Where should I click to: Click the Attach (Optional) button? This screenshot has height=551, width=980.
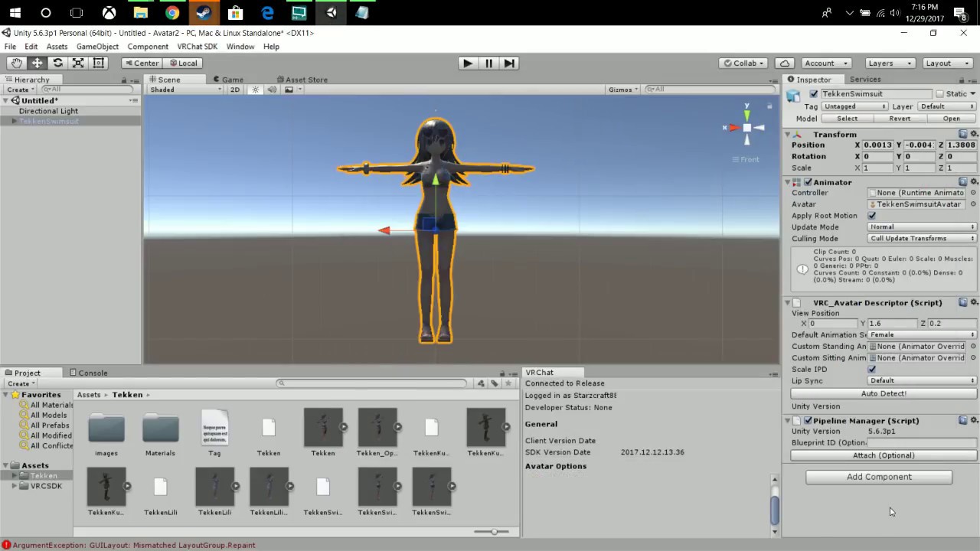coord(884,455)
